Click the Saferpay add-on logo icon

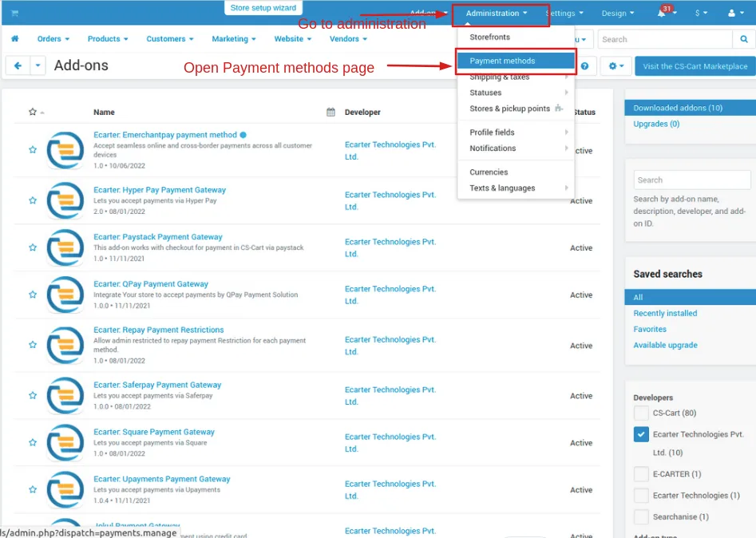click(65, 396)
